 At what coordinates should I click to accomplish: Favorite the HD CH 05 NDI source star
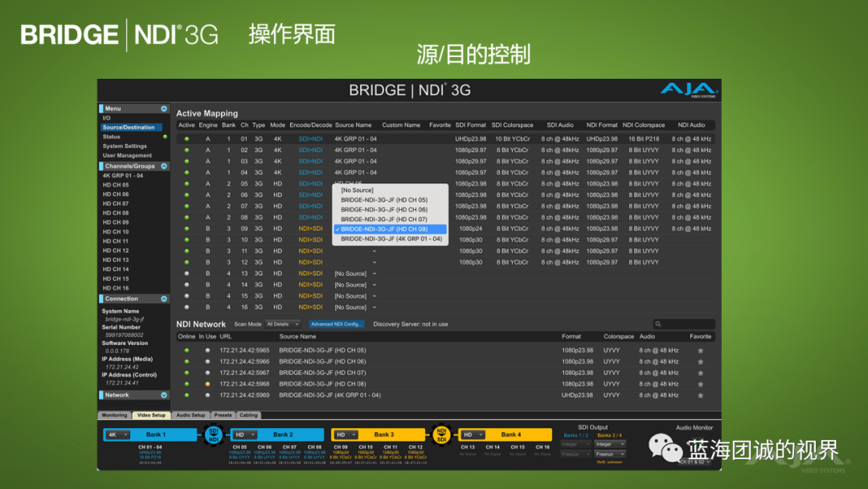(x=700, y=351)
